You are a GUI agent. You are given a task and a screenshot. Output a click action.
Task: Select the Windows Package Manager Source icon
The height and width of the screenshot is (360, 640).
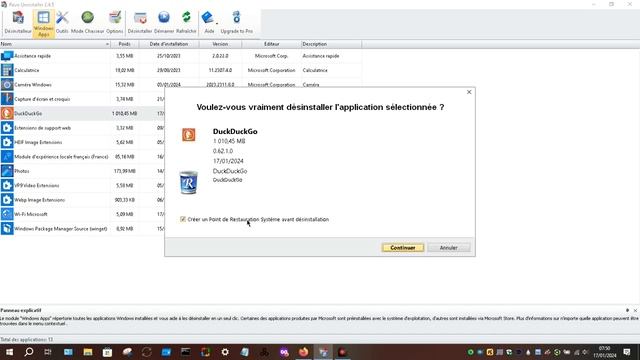[x=7, y=229]
